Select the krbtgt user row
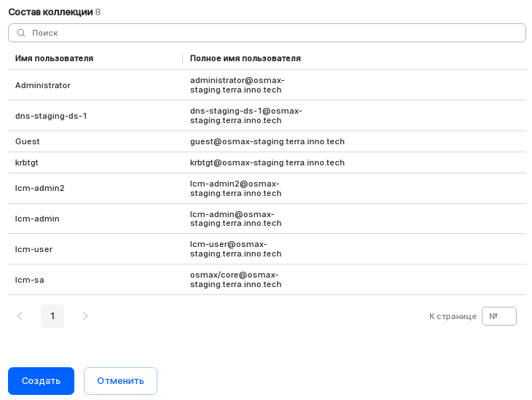The height and width of the screenshot is (400, 532). [28, 162]
